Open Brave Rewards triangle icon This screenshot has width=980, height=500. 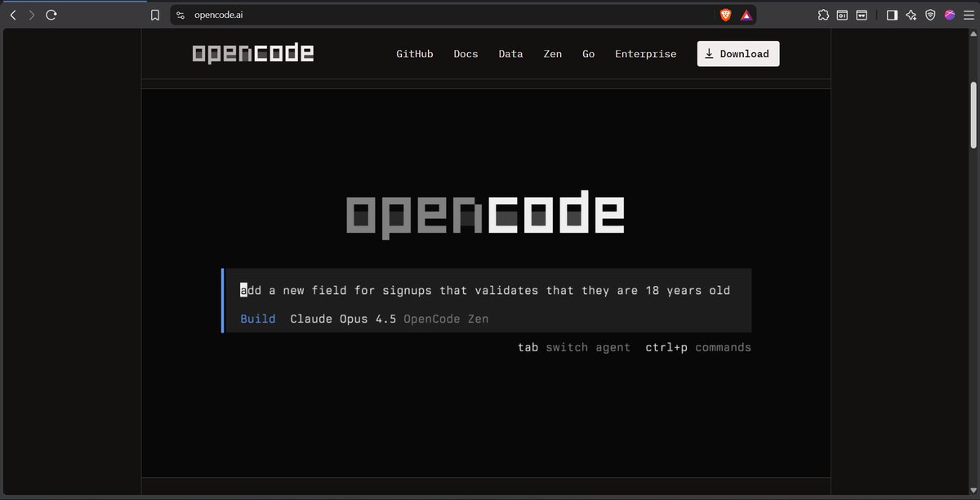coord(746,15)
